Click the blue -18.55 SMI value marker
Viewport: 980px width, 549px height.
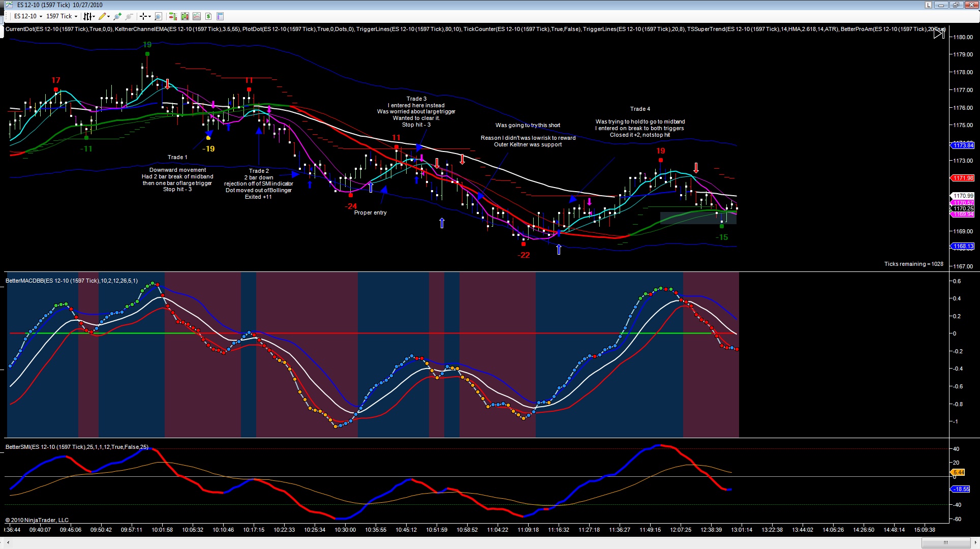tap(961, 489)
